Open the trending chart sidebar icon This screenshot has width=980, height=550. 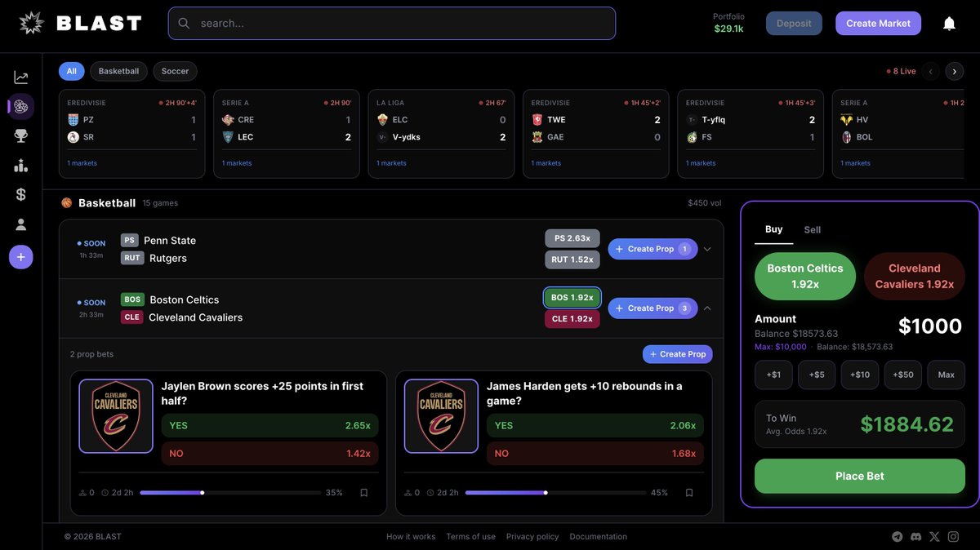(21, 78)
